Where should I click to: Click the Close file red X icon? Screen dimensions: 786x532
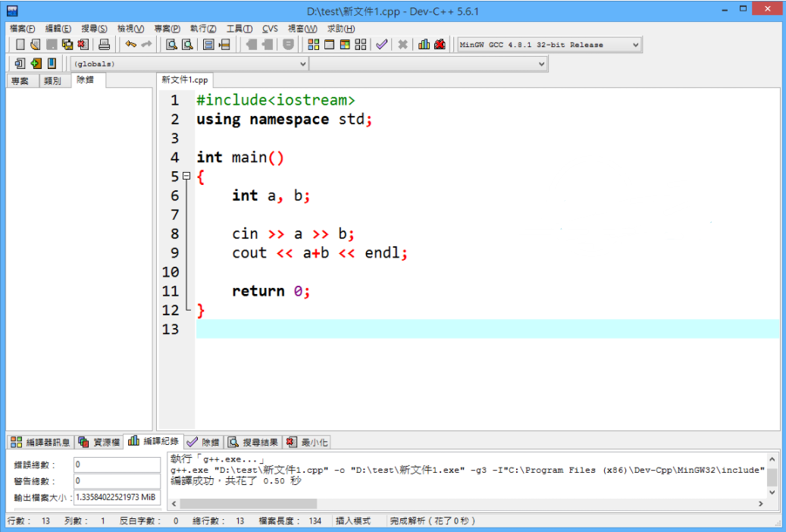(82, 45)
